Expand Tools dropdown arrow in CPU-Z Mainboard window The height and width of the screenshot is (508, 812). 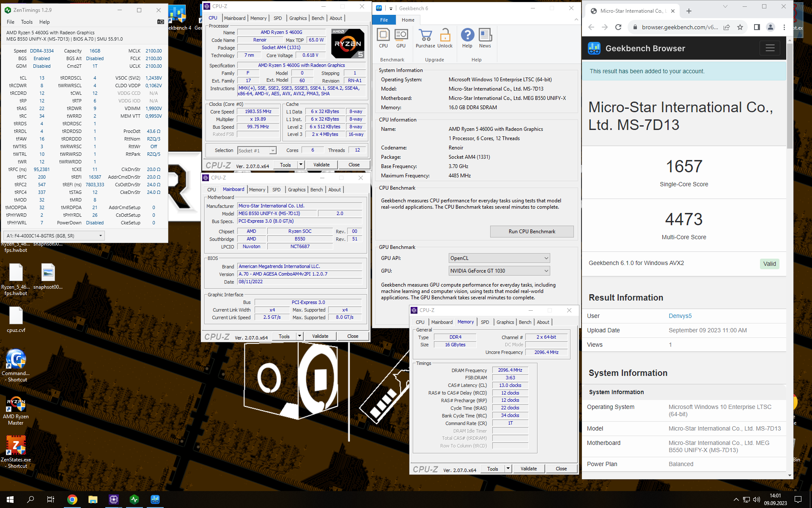pos(299,336)
